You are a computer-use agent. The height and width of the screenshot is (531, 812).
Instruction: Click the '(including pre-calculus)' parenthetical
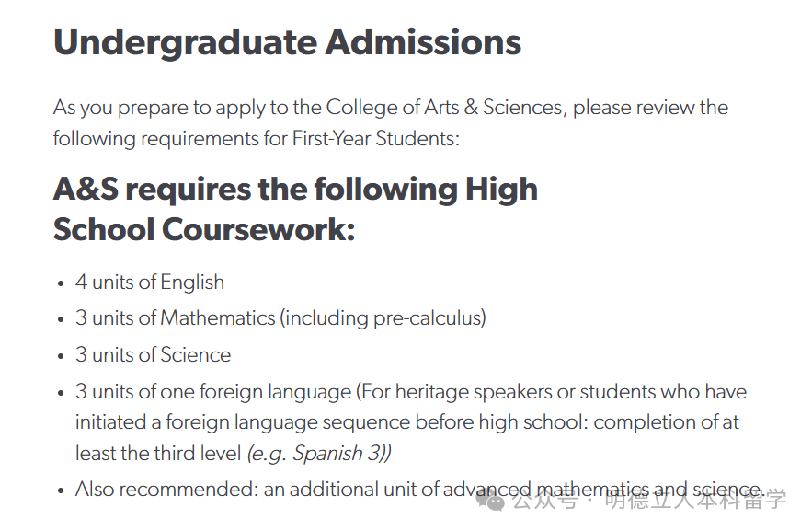tap(383, 318)
